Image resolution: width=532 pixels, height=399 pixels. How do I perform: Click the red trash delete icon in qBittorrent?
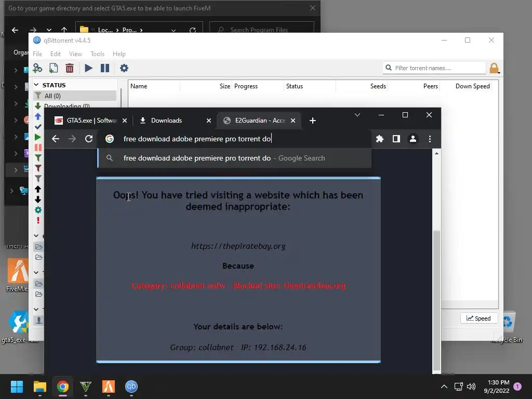point(70,68)
